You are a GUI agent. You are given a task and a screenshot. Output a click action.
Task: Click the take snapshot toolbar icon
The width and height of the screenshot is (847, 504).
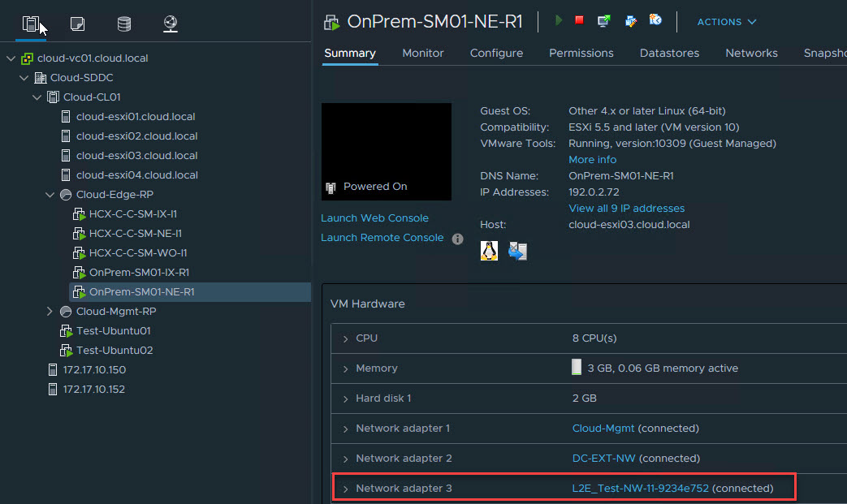655,20
